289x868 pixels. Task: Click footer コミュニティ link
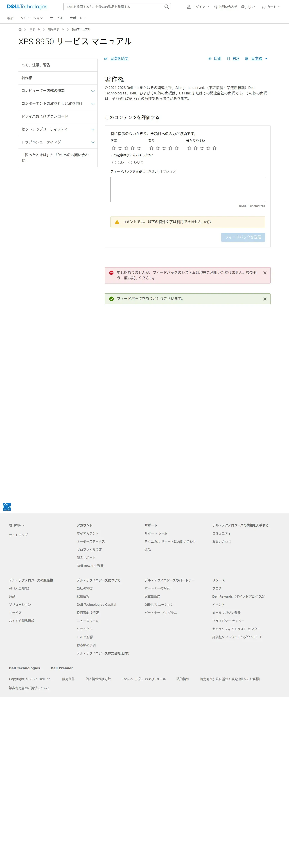click(x=221, y=533)
